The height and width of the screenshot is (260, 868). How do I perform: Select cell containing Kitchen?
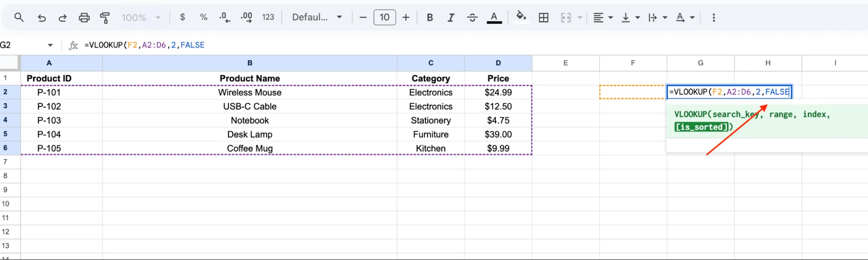431,148
